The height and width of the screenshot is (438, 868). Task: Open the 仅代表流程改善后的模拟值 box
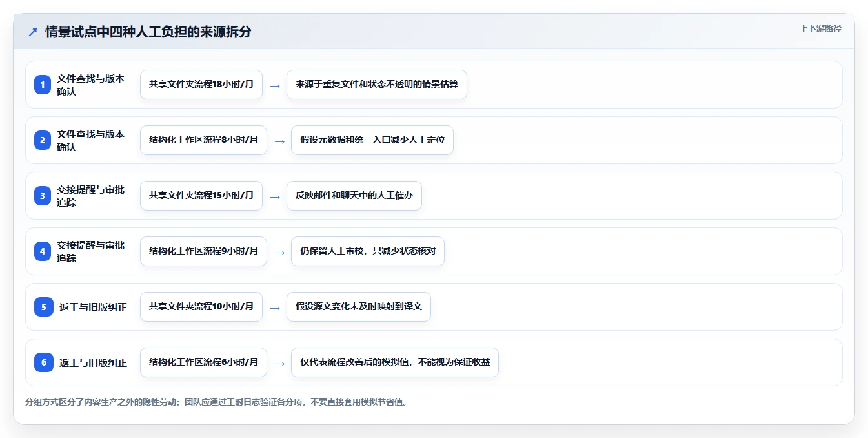coord(395,362)
